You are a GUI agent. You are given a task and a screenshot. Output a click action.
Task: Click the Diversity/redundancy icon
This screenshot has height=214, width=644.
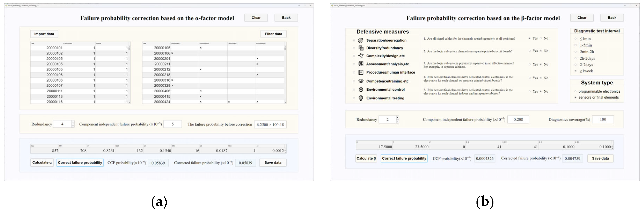(361, 48)
